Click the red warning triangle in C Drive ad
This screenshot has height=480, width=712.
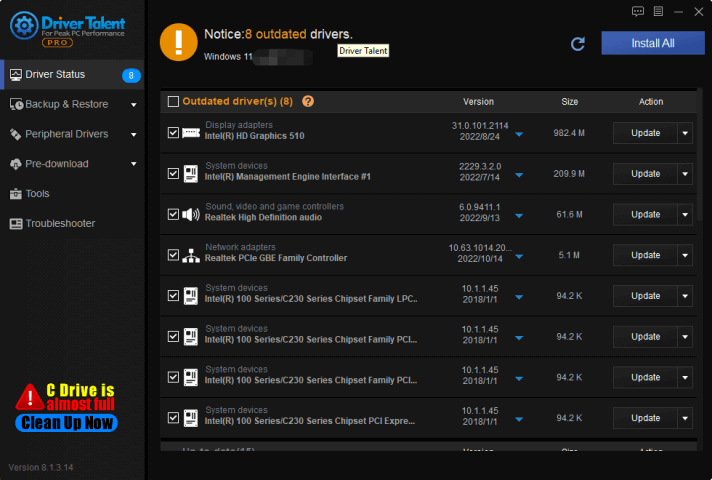click(30, 397)
